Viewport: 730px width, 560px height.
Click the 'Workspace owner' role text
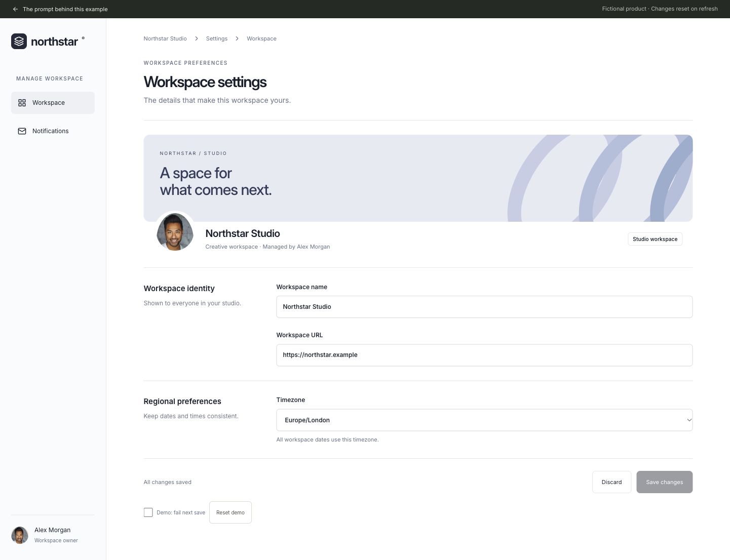(56, 541)
